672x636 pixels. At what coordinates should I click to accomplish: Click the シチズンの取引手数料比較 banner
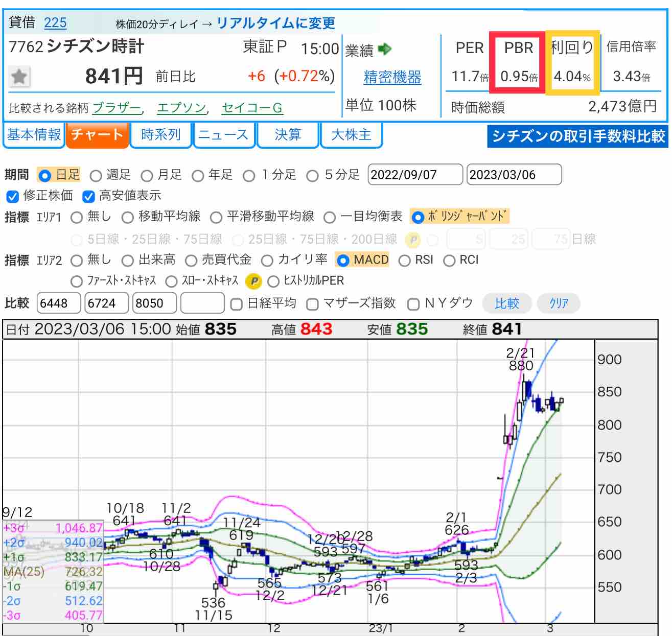tap(578, 136)
